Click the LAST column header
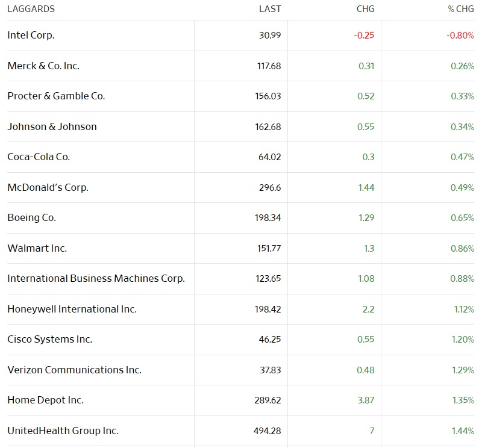 pos(270,9)
